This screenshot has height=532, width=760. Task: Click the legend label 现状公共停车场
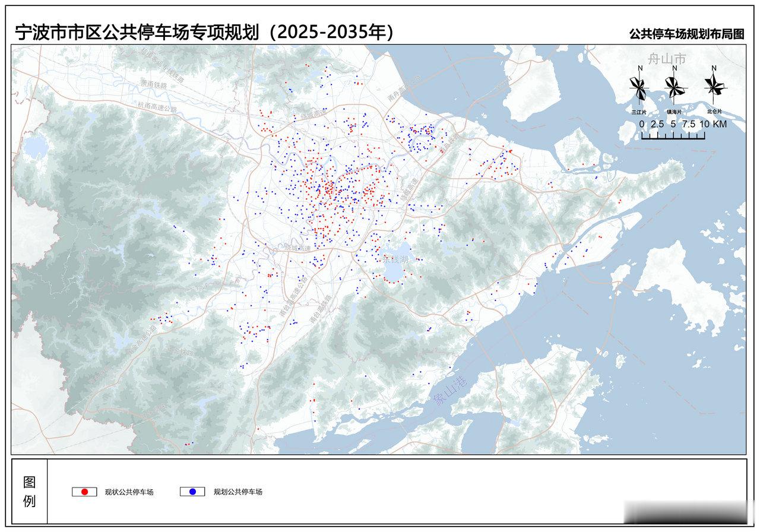click(x=129, y=492)
